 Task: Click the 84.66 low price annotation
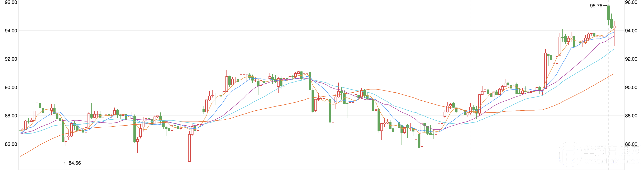(73, 163)
